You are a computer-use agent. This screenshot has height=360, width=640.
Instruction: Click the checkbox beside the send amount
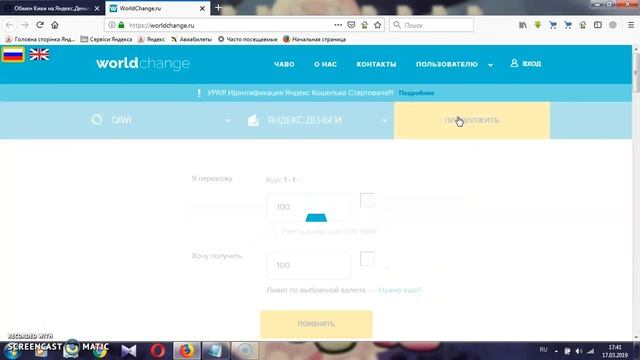tap(367, 200)
